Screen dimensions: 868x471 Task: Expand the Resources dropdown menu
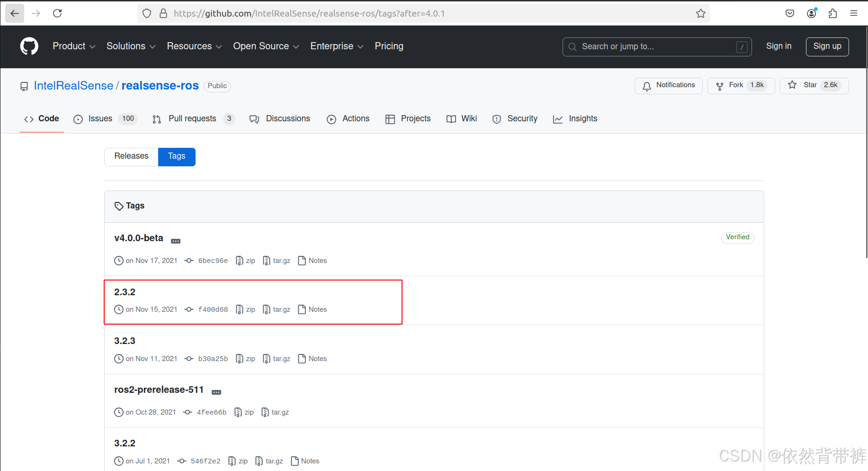pos(194,46)
